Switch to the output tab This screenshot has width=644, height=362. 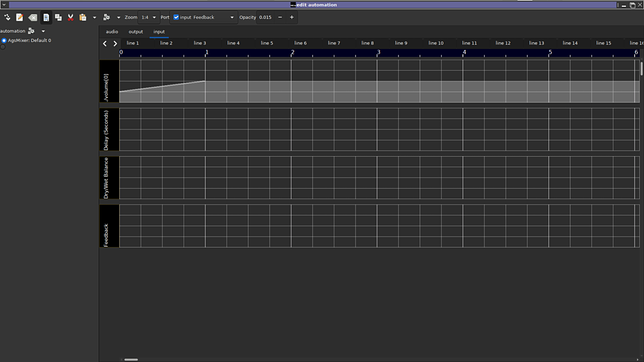[x=136, y=32]
